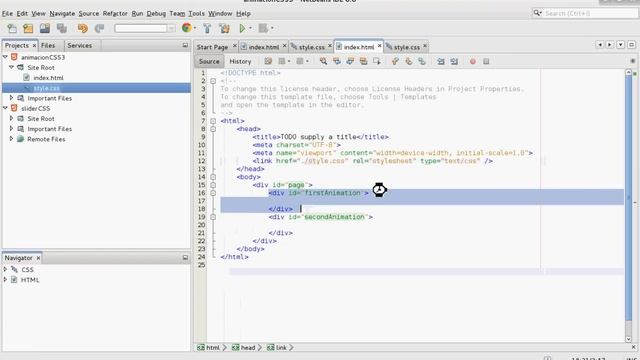Screen dimensions: 640x360
Task: Click the Toggle Bookmark icon
Action: [422, 61]
